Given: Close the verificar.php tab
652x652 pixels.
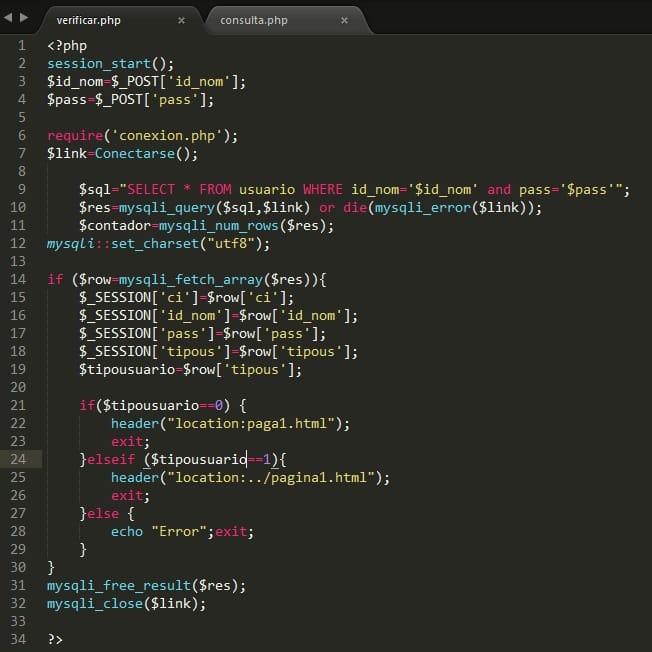Looking at the screenshot, I should click(181, 20).
